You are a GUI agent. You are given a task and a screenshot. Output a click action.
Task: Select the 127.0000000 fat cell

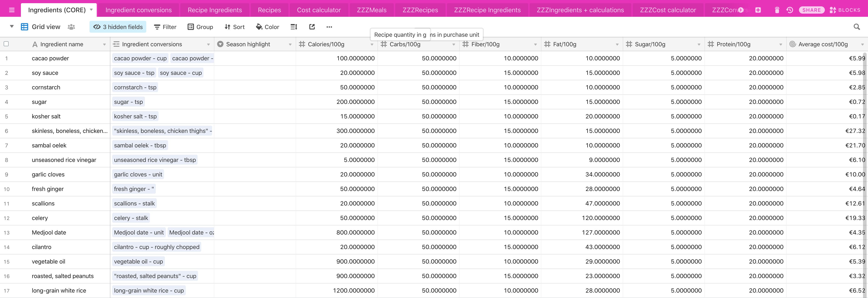(x=582, y=232)
